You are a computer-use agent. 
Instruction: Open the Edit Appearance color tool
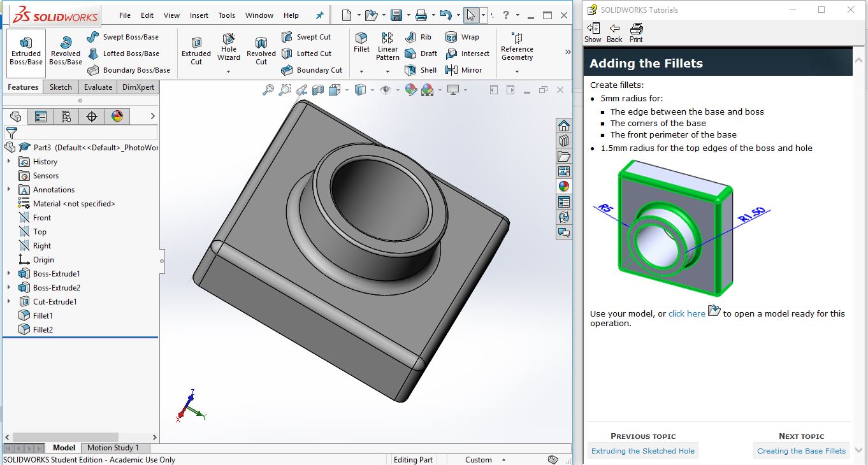coord(411,90)
